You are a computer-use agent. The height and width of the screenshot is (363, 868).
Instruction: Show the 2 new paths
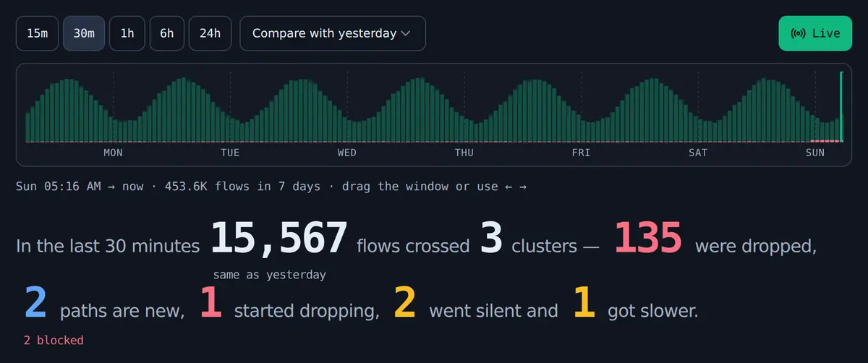point(35,303)
